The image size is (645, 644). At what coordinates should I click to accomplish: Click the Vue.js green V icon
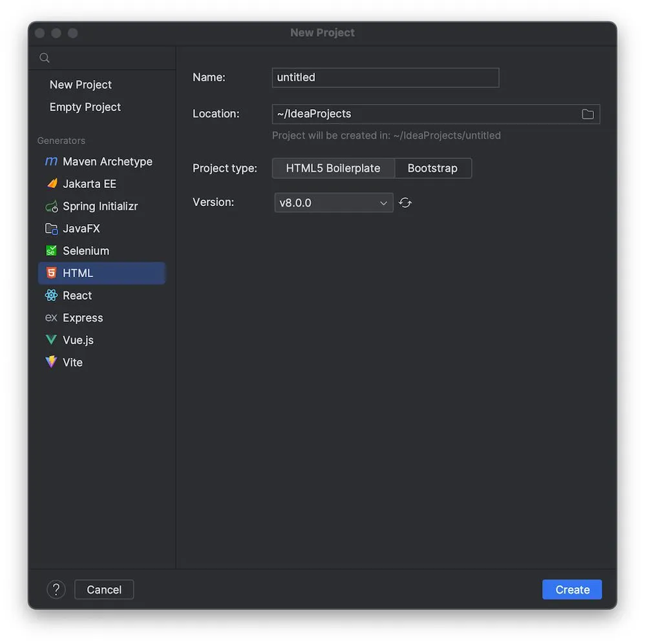click(x=51, y=340)
